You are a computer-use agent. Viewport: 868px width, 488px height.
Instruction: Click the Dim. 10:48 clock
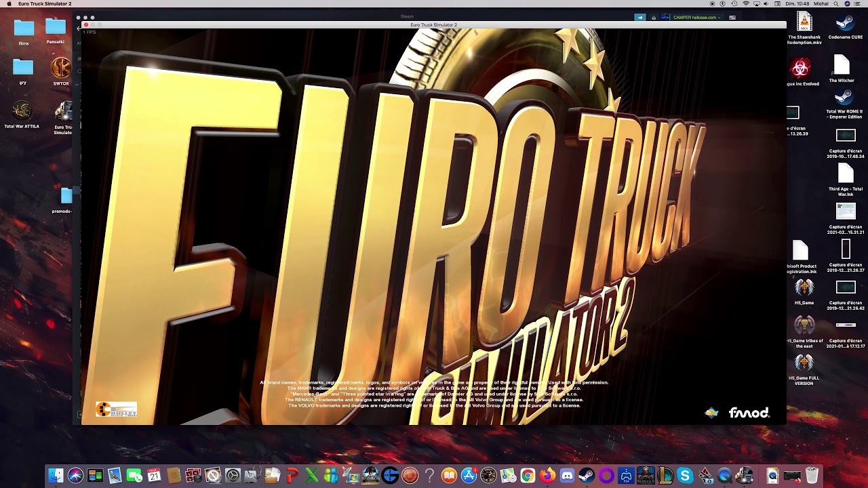click(797, 4)
